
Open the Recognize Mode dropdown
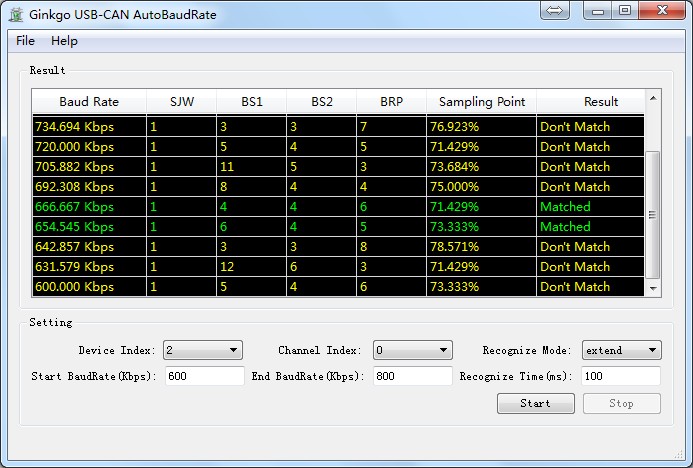[621, 350]
